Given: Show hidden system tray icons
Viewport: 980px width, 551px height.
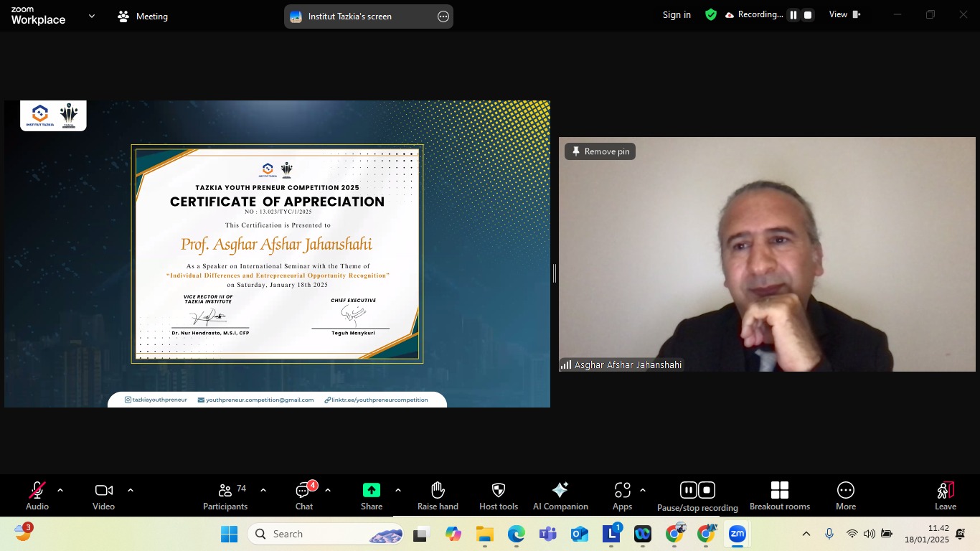Looking at the screenshot, I should [806, 534].
